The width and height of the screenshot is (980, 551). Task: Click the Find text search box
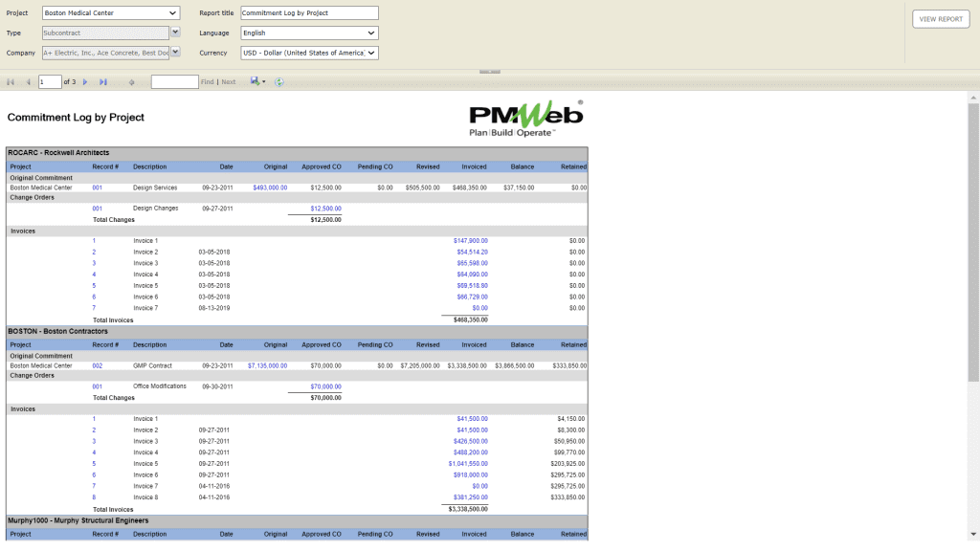tap(174, 82)
